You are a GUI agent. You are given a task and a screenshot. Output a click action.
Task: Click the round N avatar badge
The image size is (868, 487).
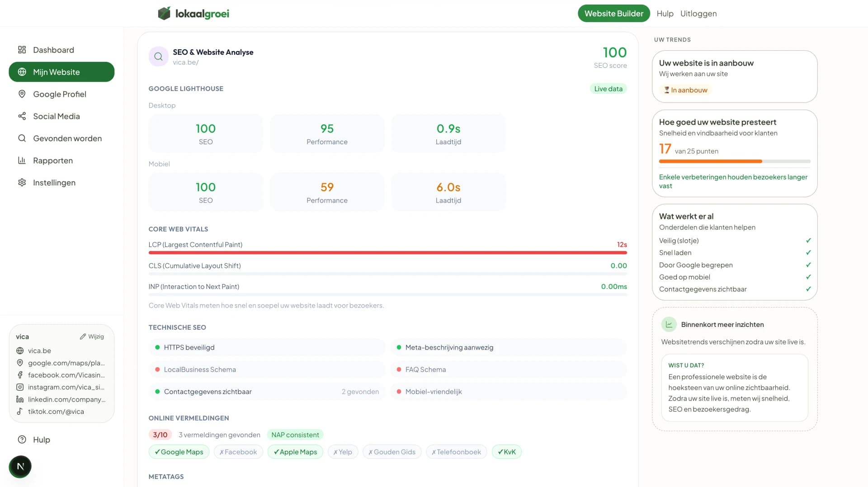click(x=20, y=467)
